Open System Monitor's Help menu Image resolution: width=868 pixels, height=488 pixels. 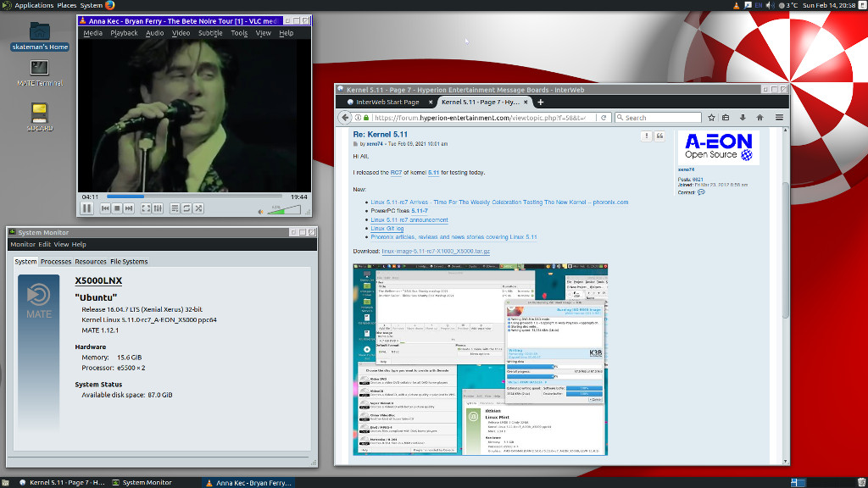tap(79, 245)
